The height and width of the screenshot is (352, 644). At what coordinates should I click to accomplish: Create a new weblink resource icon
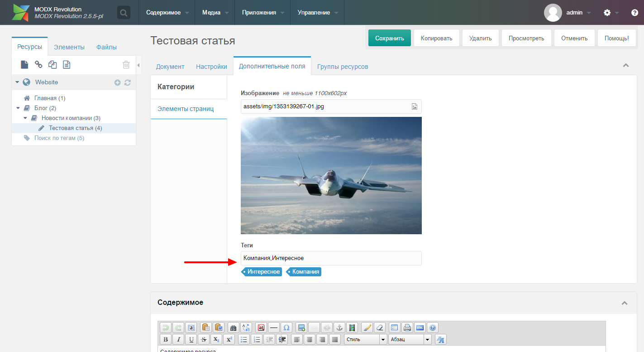(x=38, y=65)
